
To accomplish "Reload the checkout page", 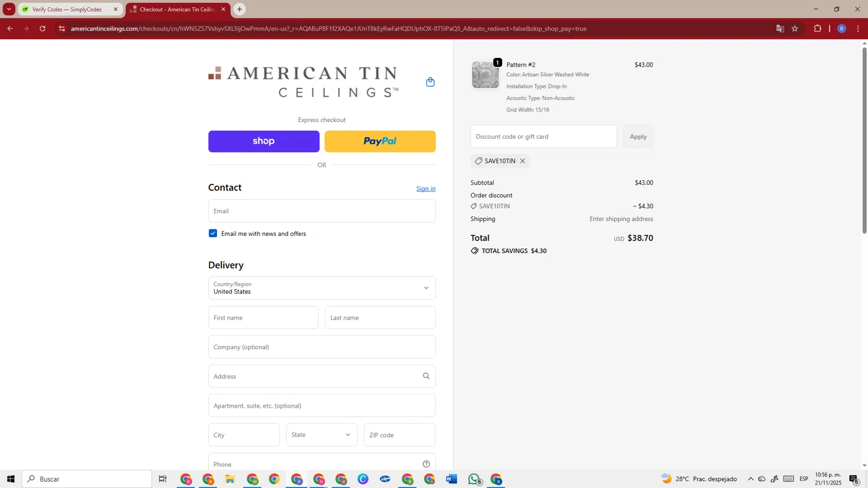I will point(42,28).
